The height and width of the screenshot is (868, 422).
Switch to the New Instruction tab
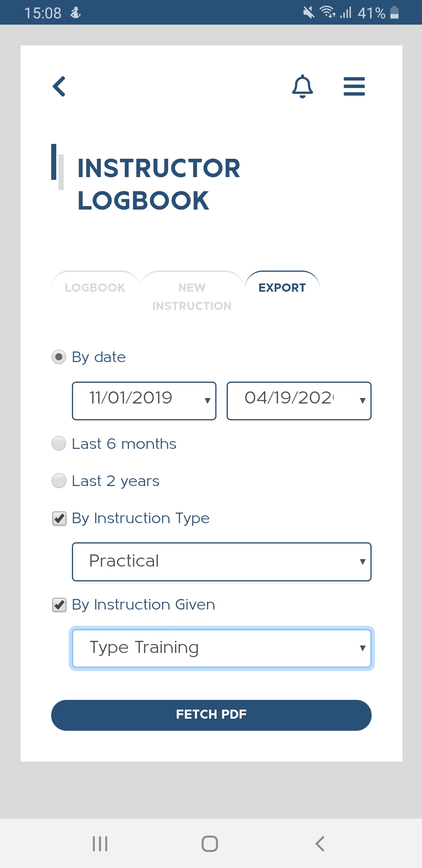pos(192,296)
